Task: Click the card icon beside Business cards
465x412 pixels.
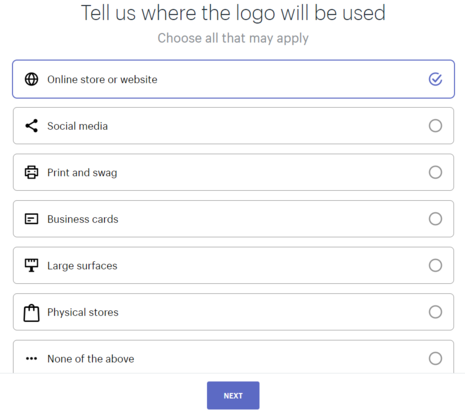Action: (32, 219)
